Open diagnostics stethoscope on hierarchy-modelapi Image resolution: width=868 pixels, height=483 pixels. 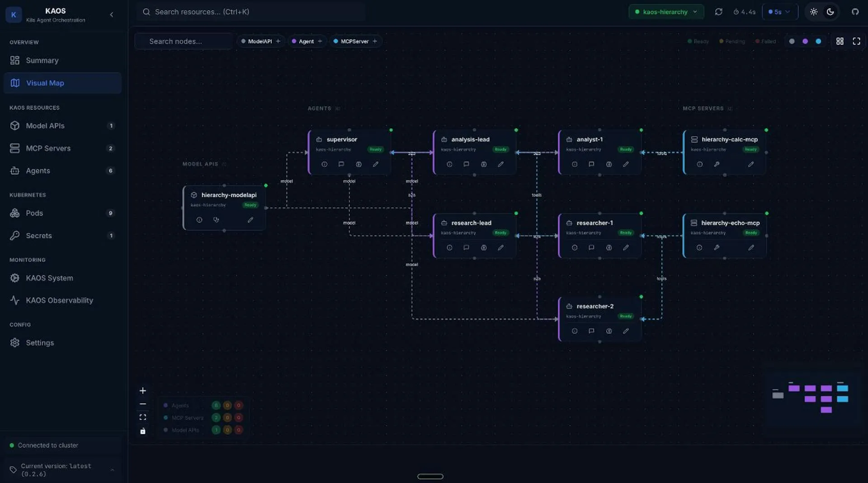216,220
